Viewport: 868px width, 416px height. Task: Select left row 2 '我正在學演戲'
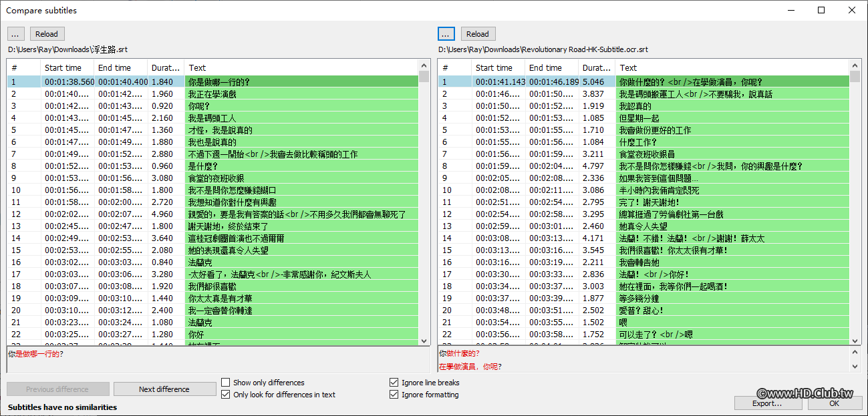[212, 94]
